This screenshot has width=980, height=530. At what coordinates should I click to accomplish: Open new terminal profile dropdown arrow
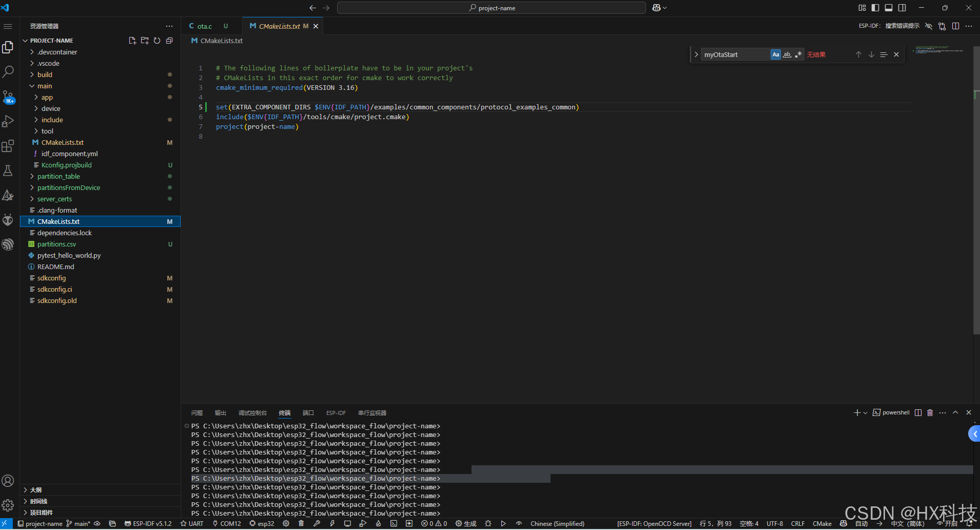865,413
